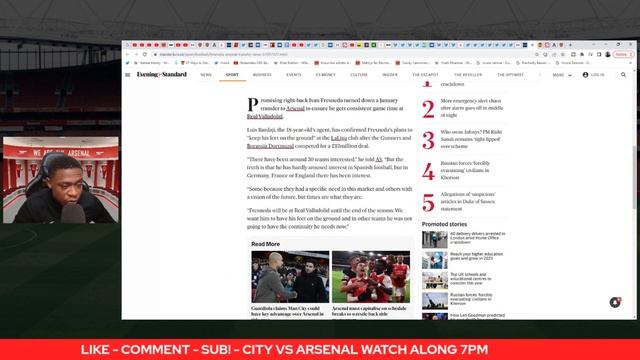
Task: Open most-read story number 2 about emergency alert
Action: [x=471, y=108]
